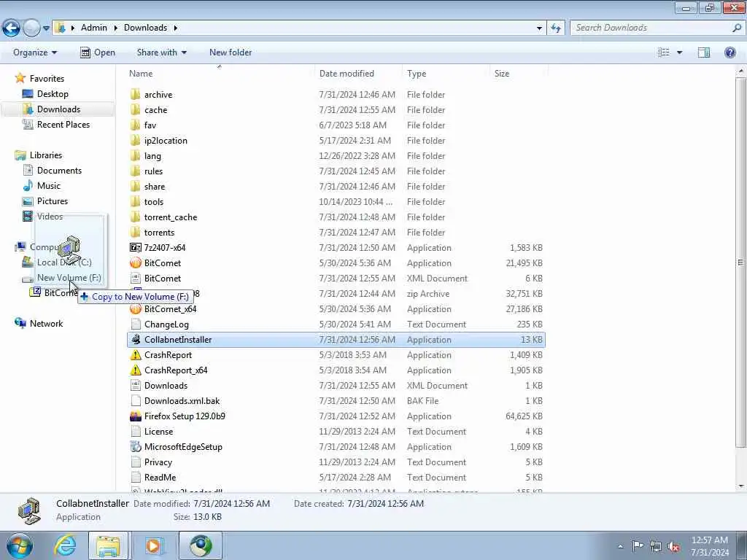Viewport: 747px width, 560px height.
Task: Select the BitComet application icon
Action: [135, 262]
